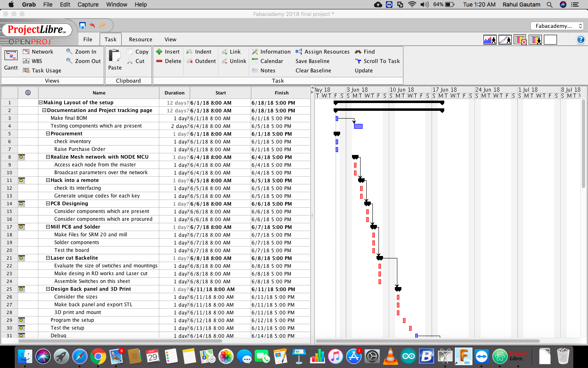The image size is (588, 368).
Task: Open Assign Resources dialog
Action: [x=323, y=52]
